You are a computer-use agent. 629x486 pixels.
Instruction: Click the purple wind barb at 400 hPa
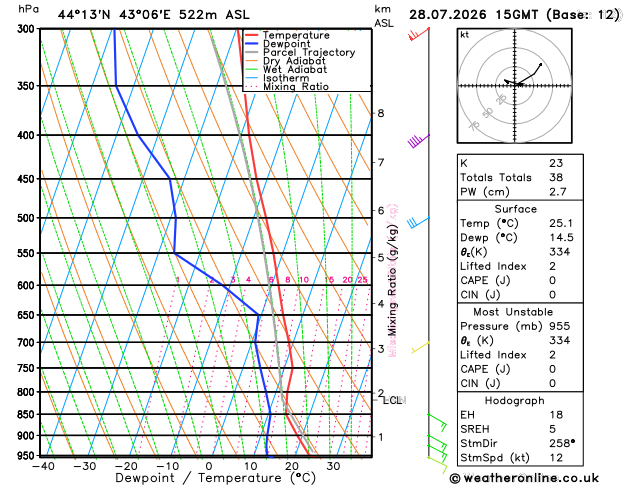[418, 141]
